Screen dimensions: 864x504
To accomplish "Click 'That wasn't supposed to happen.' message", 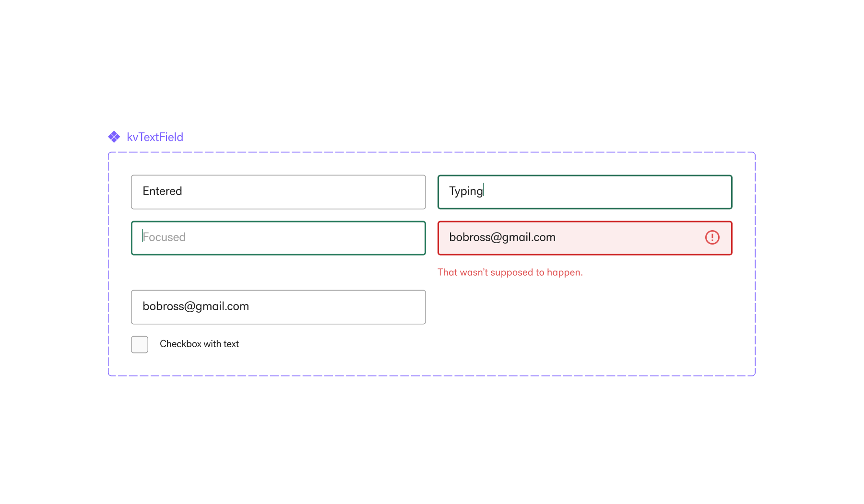I will tap(510, 272).
